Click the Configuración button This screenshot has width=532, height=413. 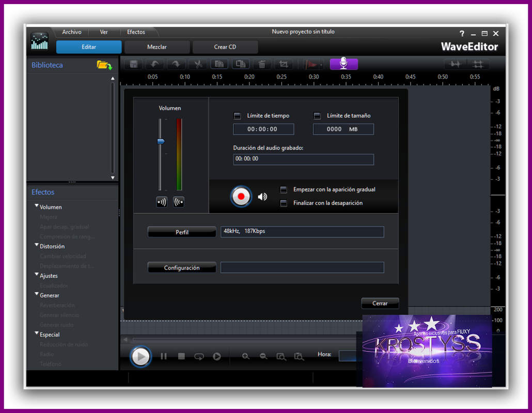click(182, 267)
